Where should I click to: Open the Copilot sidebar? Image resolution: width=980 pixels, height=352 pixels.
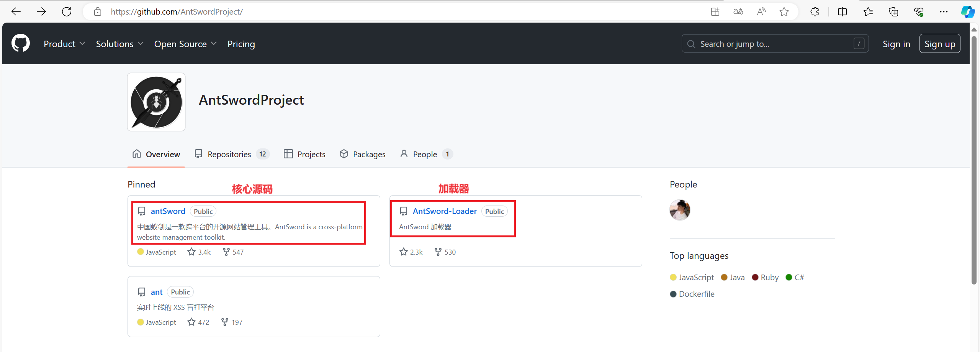[968, 12]
